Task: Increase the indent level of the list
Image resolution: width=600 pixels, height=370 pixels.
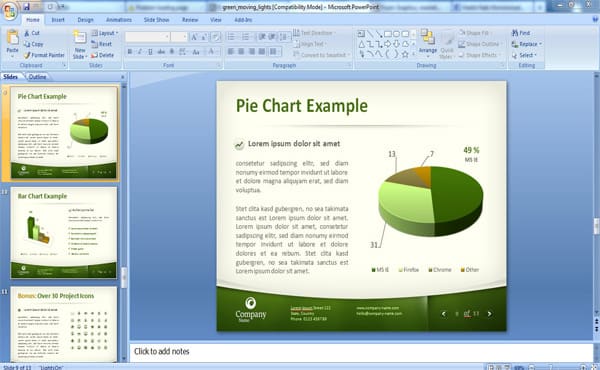Action: (272, 37)
